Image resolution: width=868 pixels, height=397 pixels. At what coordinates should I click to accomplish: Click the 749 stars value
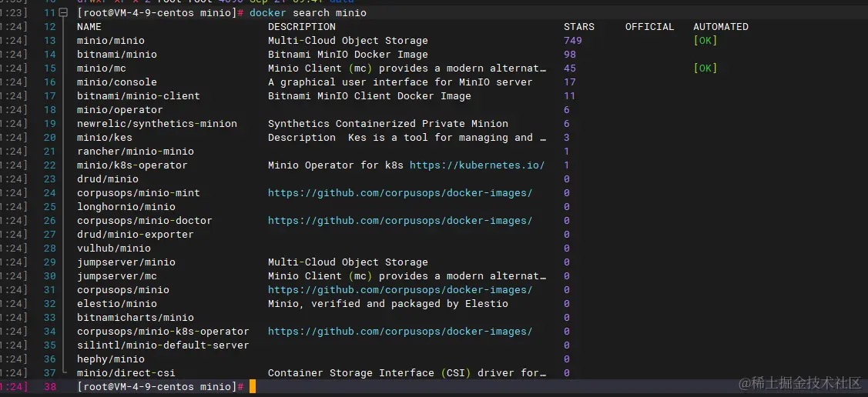tap(573, 40)
